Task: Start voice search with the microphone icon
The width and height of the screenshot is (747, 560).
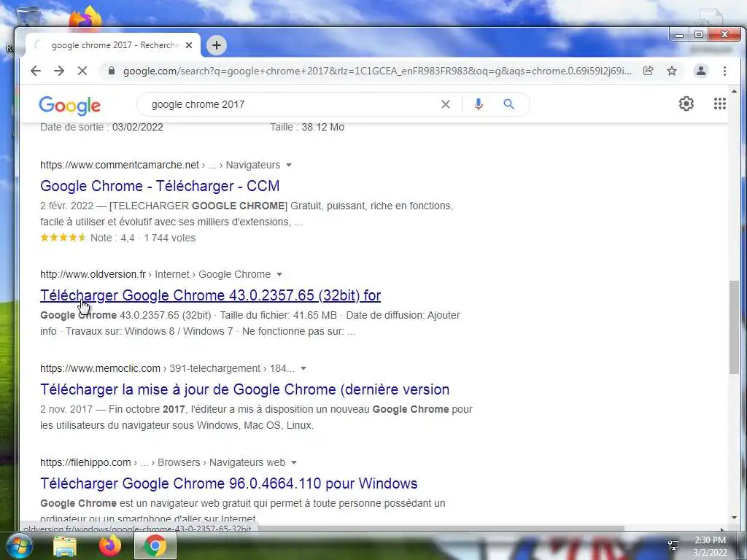Action: (479, 104)
